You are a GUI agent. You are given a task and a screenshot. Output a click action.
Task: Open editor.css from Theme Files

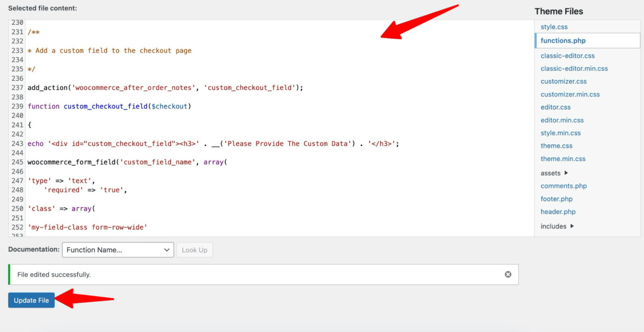[556, 107]
